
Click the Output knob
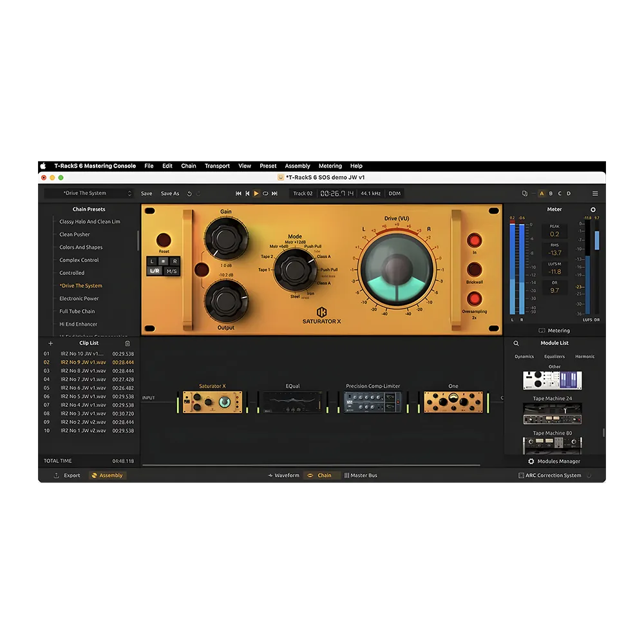(x=226, y=301)
